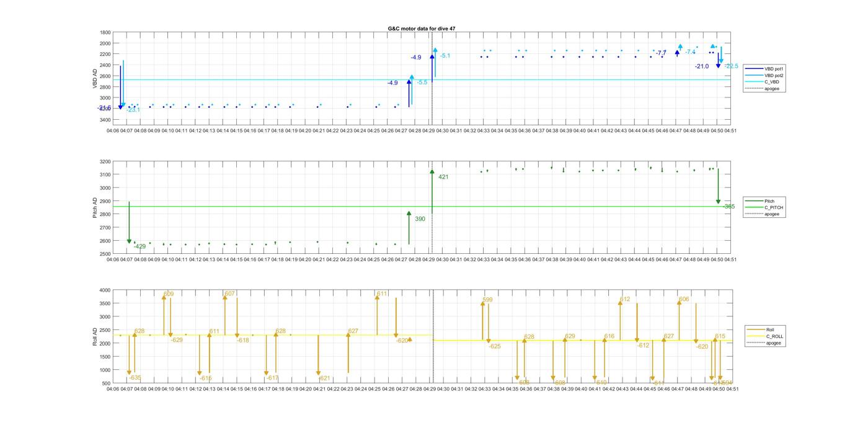Click the '-635' roll value label
Viewport: 868px width, 430px height.
coord(135,378)
